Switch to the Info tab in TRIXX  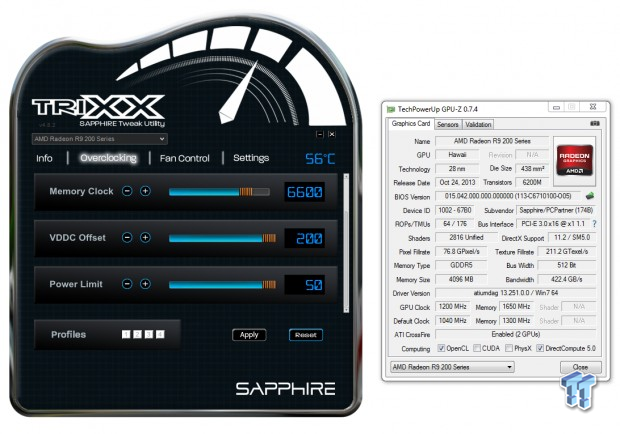(44, 159)
